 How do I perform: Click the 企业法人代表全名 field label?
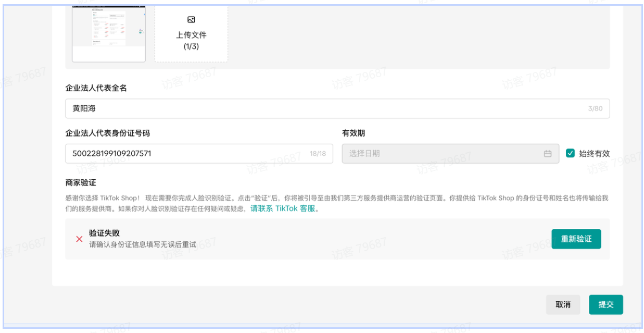pyautogui.click(x=96, y=88)
